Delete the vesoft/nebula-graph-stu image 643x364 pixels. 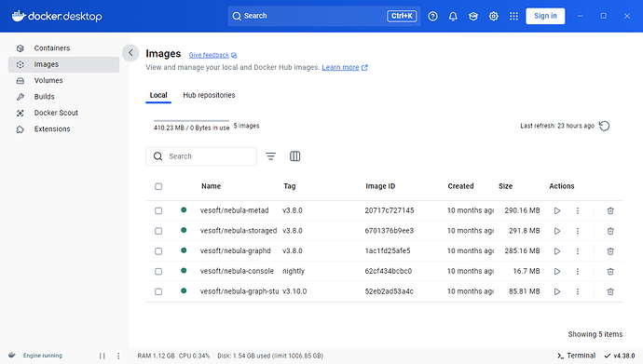click(610, 291)
